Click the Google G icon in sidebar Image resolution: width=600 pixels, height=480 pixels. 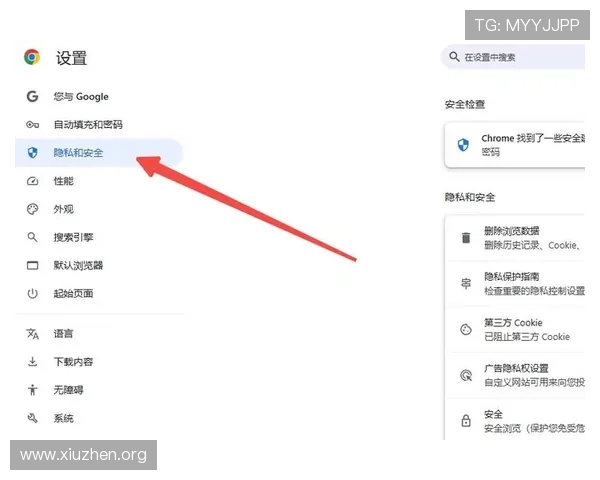[x=33, y=96]
